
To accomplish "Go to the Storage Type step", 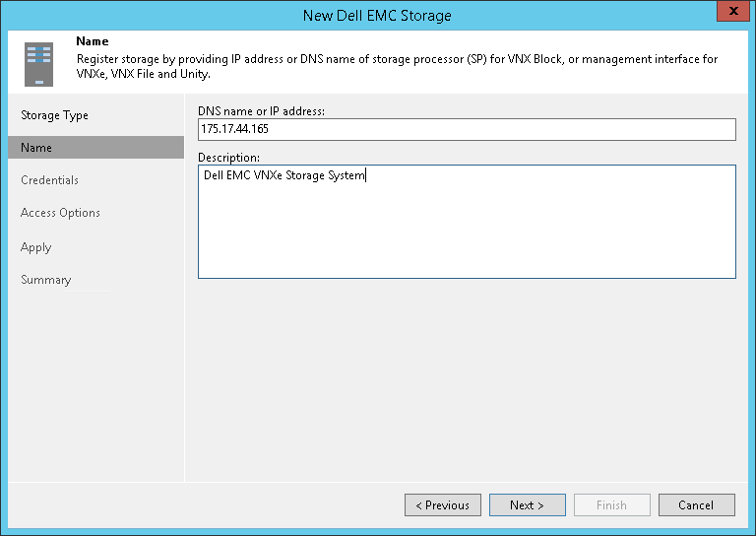I will pos(55,115).
